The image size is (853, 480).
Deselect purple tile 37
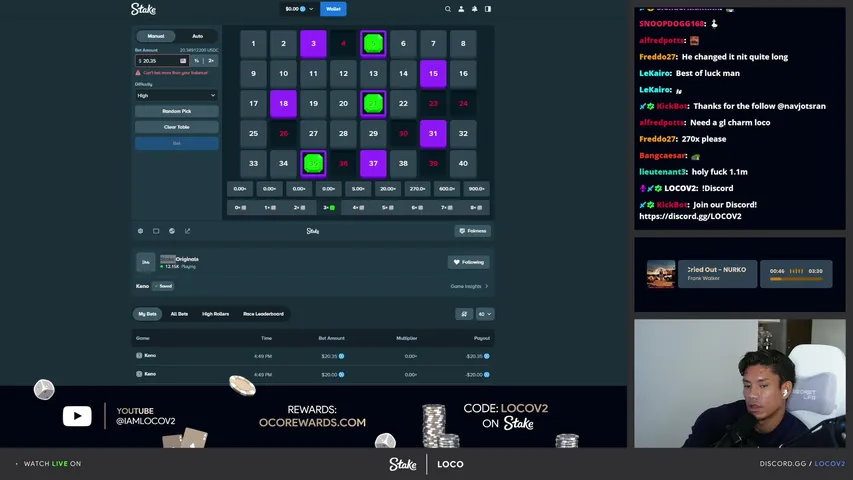[373, 163]
